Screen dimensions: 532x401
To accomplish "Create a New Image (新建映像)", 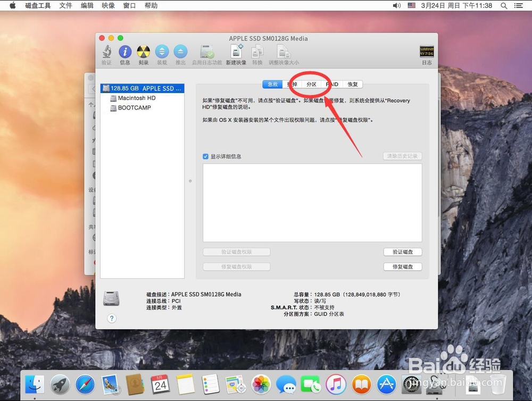I will 236,55.
